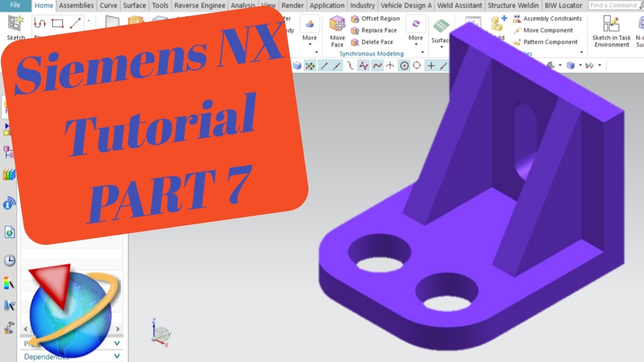The image size is (644, 362).
Task: Switch to the Tools tab
Action: (160, 6)
